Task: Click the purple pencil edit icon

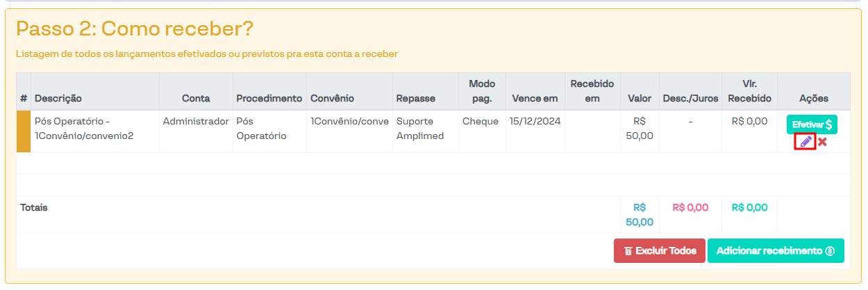Action: [806, 142]
